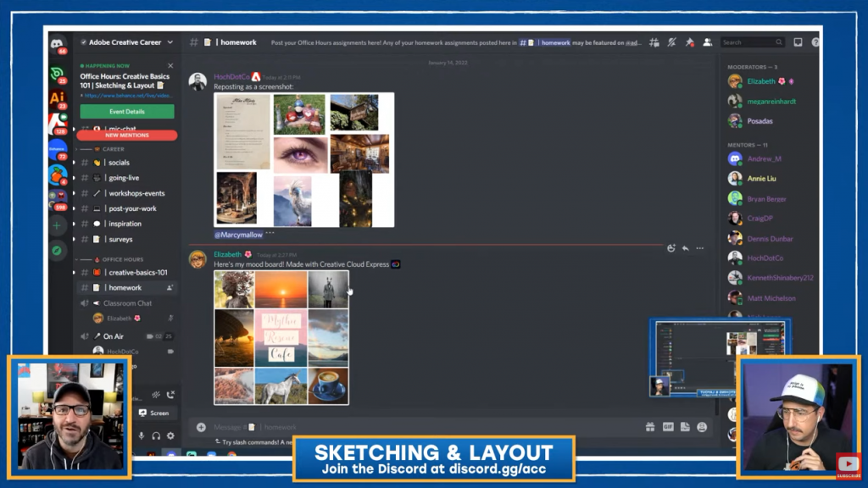Click the plus attachment button in message box
The image size is (868, 488).
pos(201,427)
